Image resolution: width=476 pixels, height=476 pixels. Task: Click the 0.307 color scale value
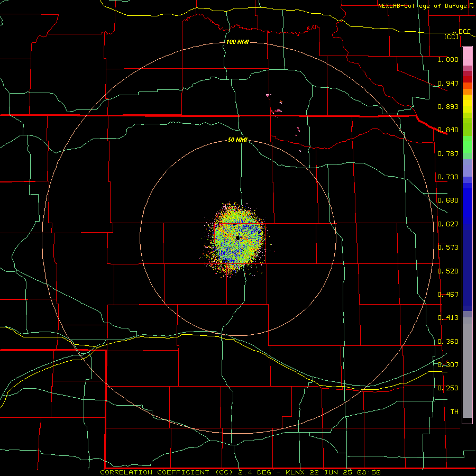point(448,365)
